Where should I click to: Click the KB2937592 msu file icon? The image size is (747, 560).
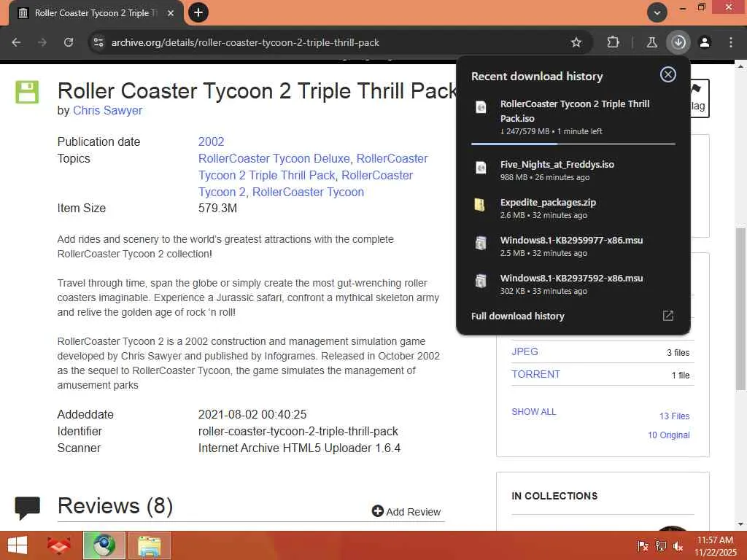coord(481,281)
